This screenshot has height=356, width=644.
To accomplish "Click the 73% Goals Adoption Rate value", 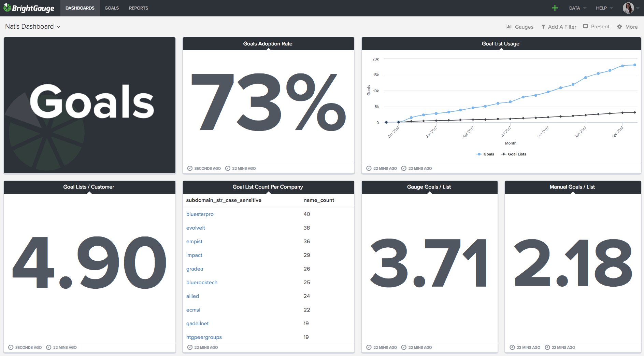I will [x=268, y=102].
